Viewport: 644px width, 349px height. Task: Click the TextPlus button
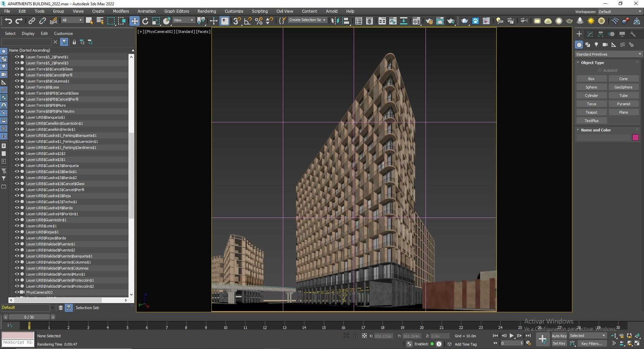[591, 121]
